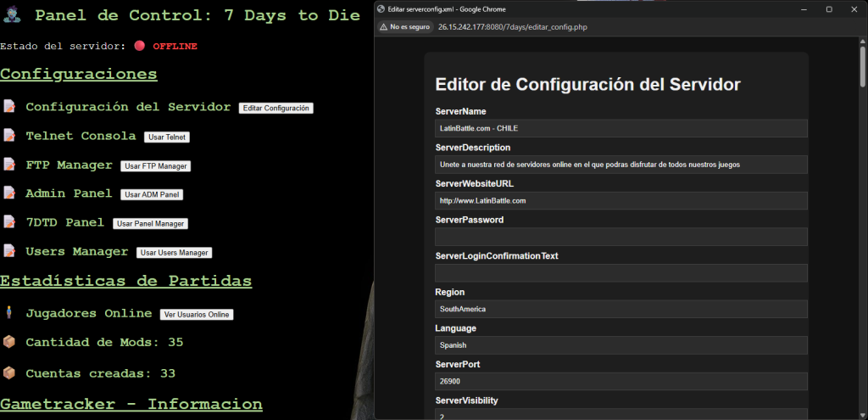Click the Chrome address bar URL
The height and width of the screenshot is (420, 868).
click(512, 26)
